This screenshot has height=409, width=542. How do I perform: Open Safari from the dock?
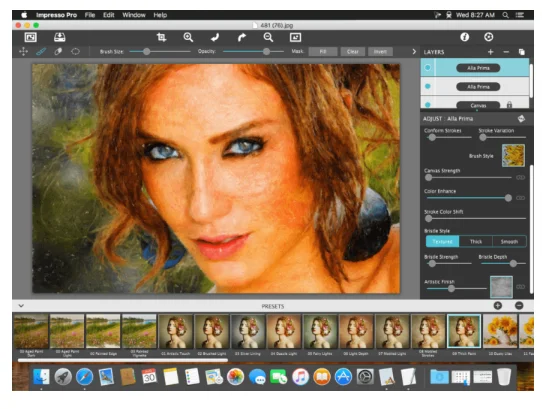pos(84,377)
